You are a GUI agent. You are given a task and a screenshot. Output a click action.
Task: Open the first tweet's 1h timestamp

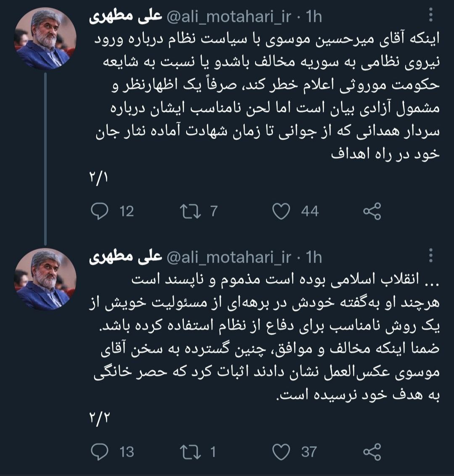click(314, 17)
